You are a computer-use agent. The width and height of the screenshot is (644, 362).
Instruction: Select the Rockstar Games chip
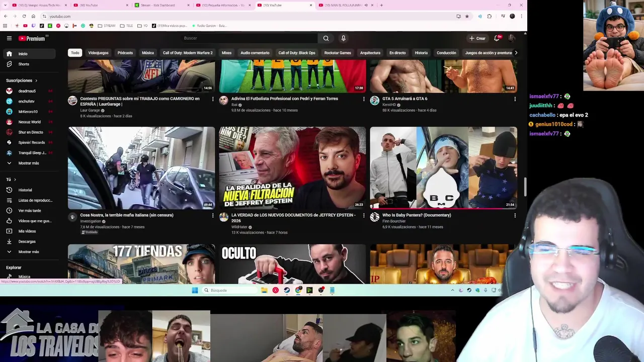(338, 53)
